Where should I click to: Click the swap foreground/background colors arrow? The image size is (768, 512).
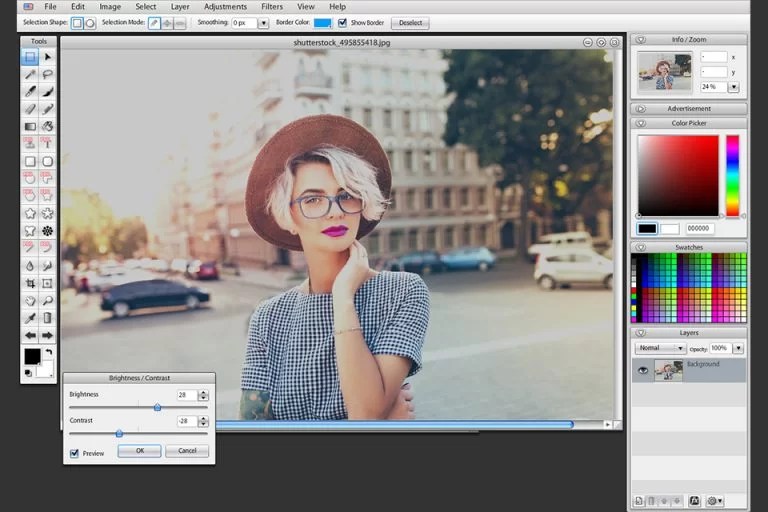coord(48,353)
